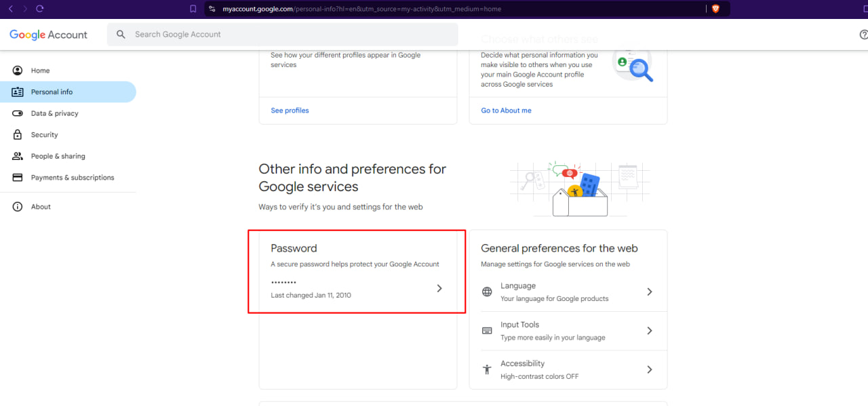
Task: Open the help question mark icon
Action: 863,35
